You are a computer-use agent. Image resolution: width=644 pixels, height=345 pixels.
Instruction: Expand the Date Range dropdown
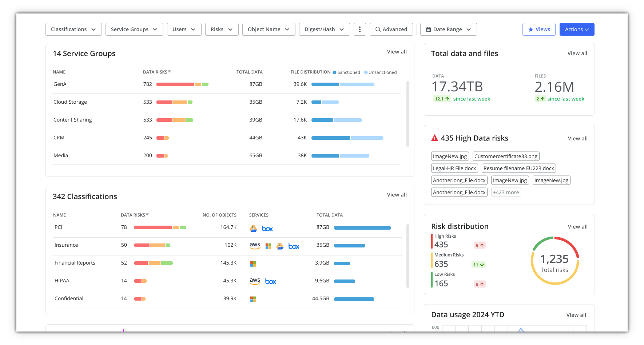click(448, 29)
